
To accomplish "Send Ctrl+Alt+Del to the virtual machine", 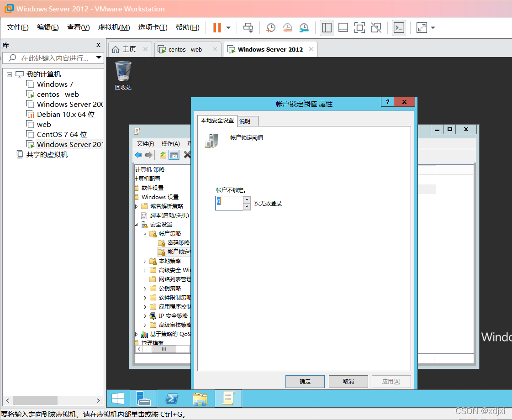I will point(248,28).
